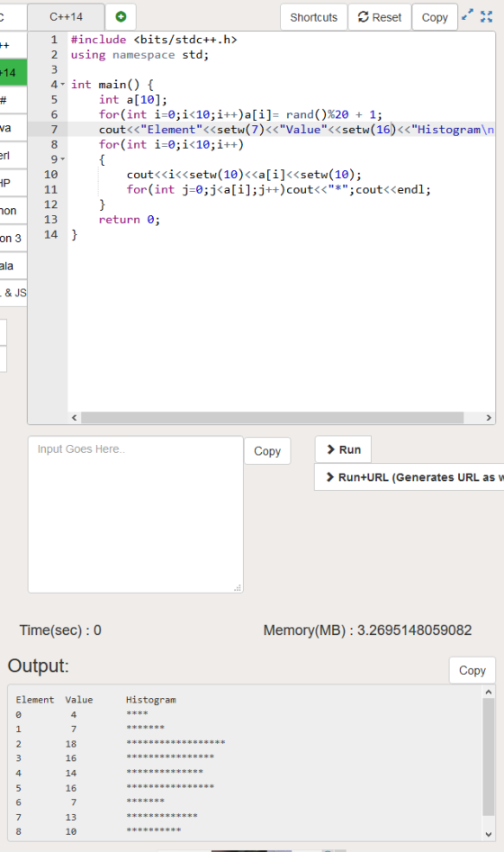Select the C++14 editor tab
This screenshot has width=504, height=852.
click(66, 17)
